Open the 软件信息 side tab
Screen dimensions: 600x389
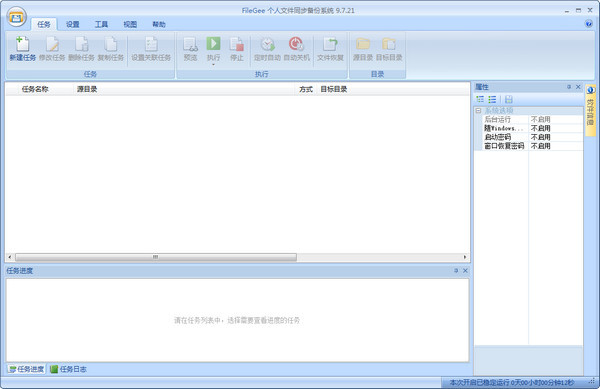(x=590, y=110)
